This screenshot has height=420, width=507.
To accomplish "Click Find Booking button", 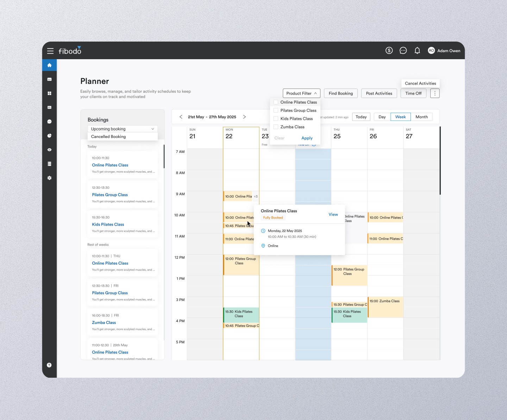I will coord(341,93).
